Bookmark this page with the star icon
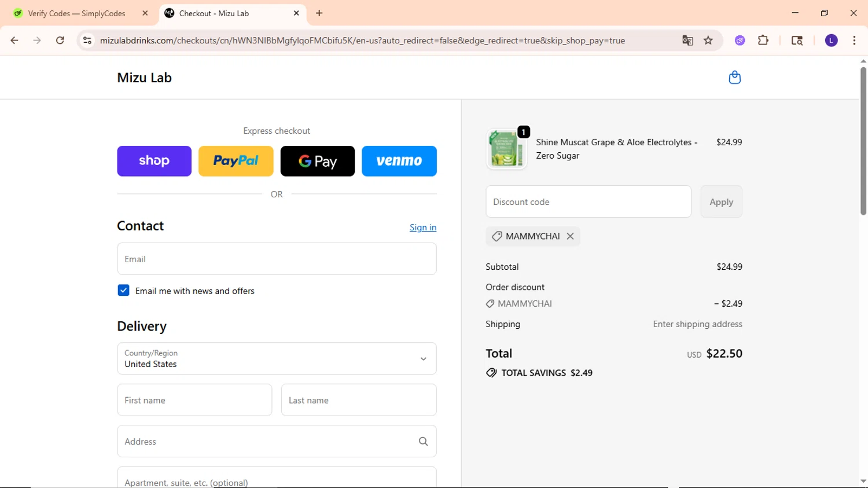Viewport: 868px width, 488px height. [x=708, y=41]
